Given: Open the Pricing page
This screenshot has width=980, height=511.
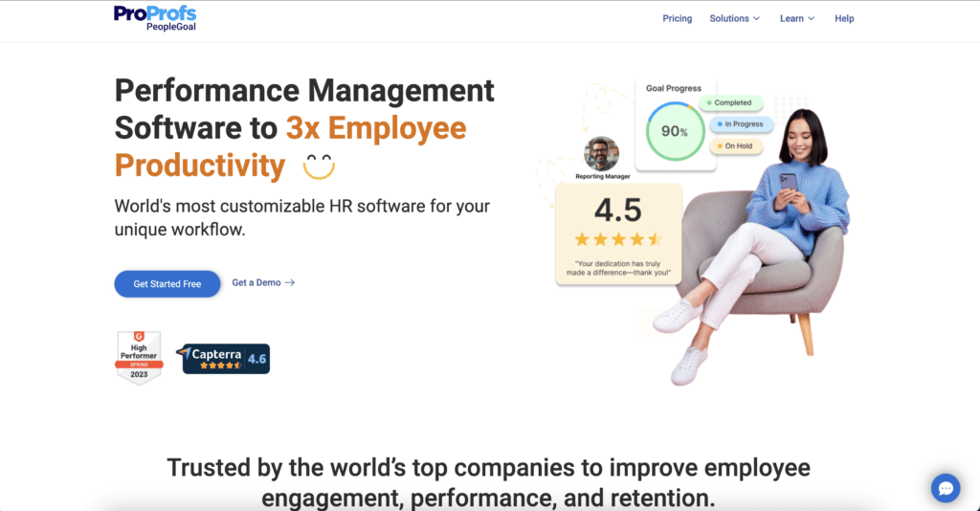Looking at the screenshot, I should point(677,18).
